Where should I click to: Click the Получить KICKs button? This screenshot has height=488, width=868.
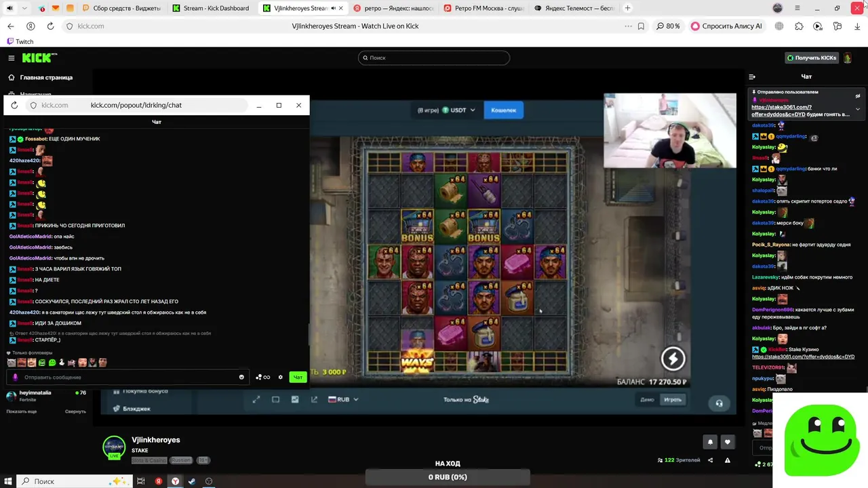(811, 58)
